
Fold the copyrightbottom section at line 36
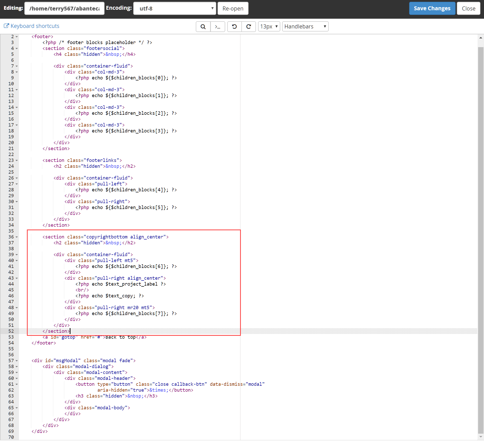click(17, 237)
